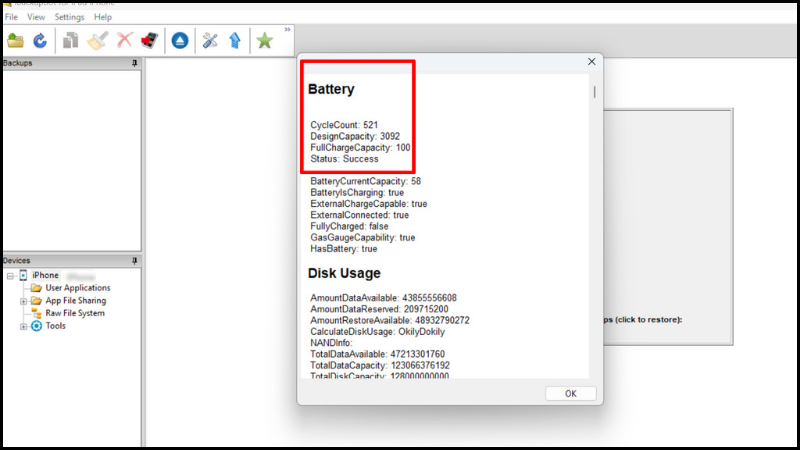Click the green star toolbar icon
This screenshot has width=800, height=450.
coord(264,41)
